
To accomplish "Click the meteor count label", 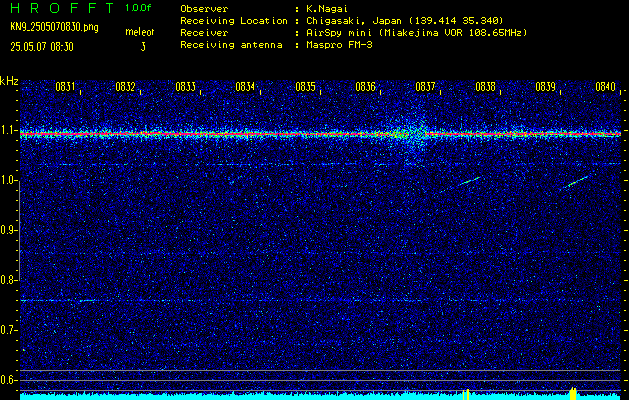I will click(x=140, y=32).
